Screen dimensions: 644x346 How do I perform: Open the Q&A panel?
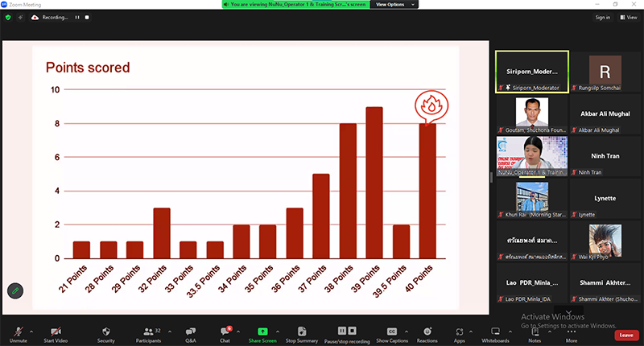point(191,334)
